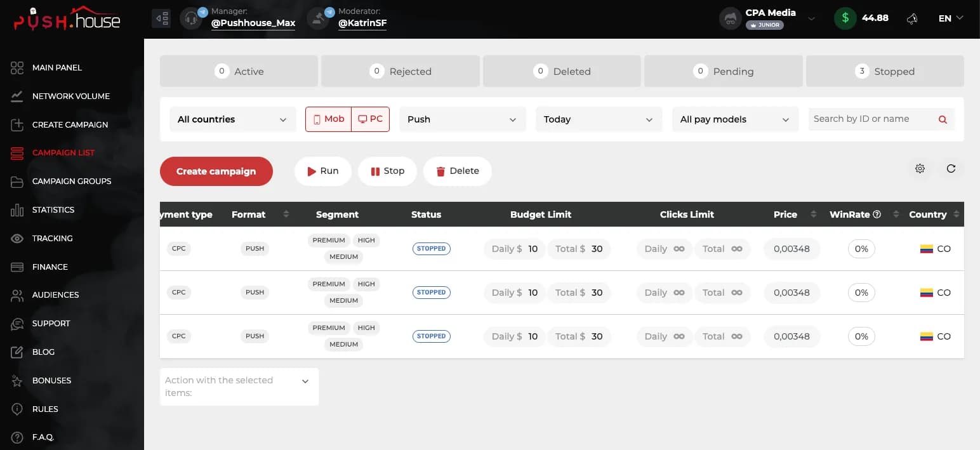The width and height of the screenshot is (980, 450).
Task: Refresh the campaign list
Action: (951, 169)
